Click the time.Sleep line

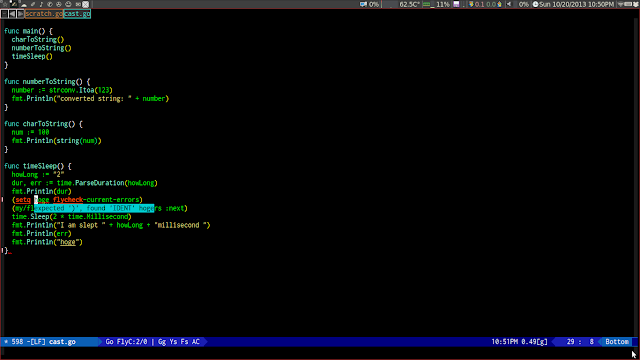click(x=71, y=217)
